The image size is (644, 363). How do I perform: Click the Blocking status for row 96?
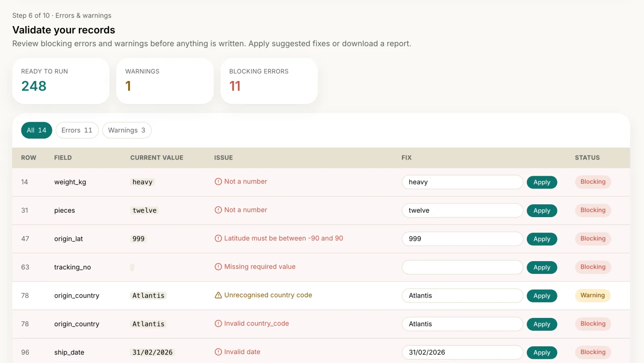[593, 352]
